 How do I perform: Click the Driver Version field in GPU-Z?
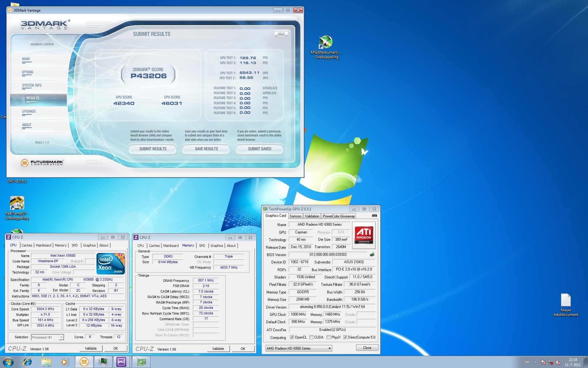pos(332,307)
